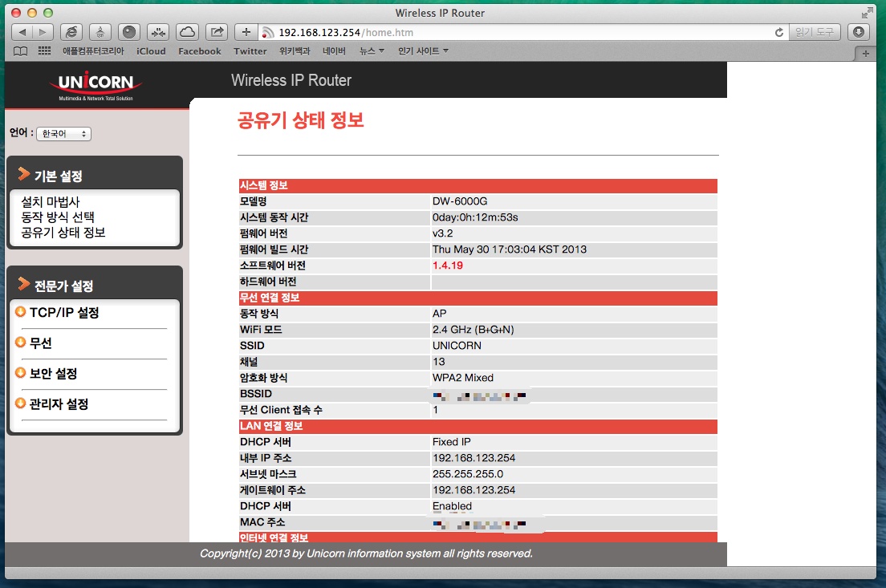Viewport: 886px width, 588px height.
Task: Click software version 1.4.19
Action: pos(448,266)
